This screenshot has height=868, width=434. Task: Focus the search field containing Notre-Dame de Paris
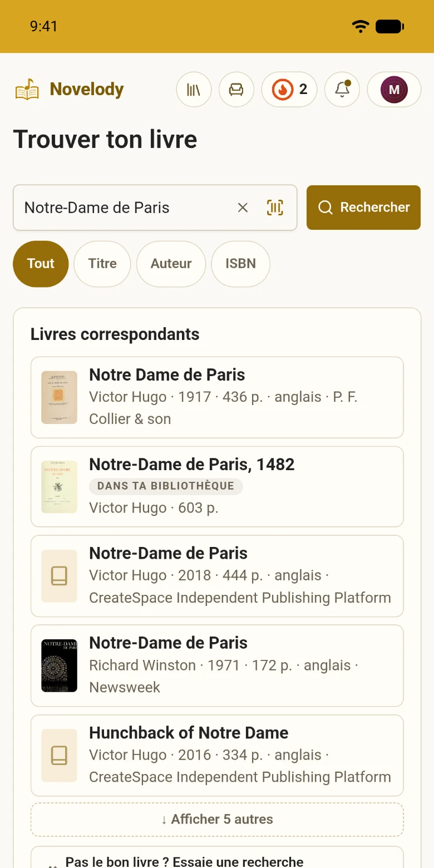[155, 208]
